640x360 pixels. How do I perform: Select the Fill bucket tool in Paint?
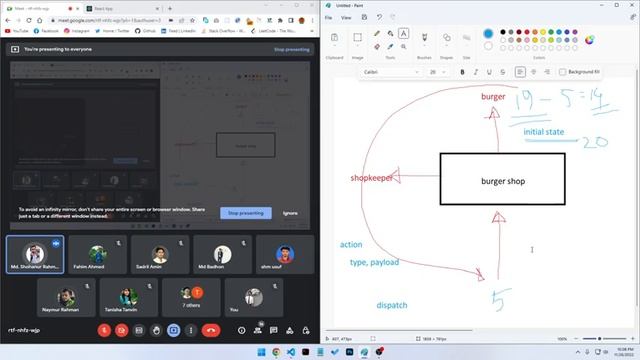coord(390,33)
